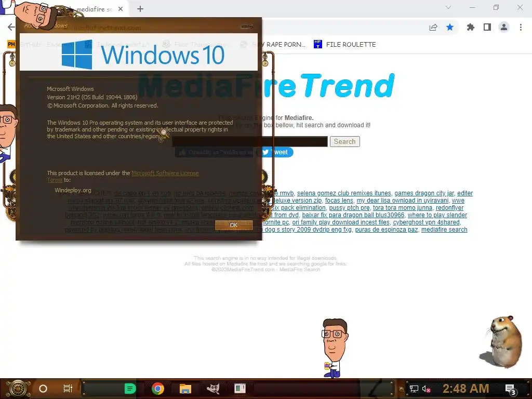
Task: Open File Explorer from the taskbar
Action: point(185,389)
